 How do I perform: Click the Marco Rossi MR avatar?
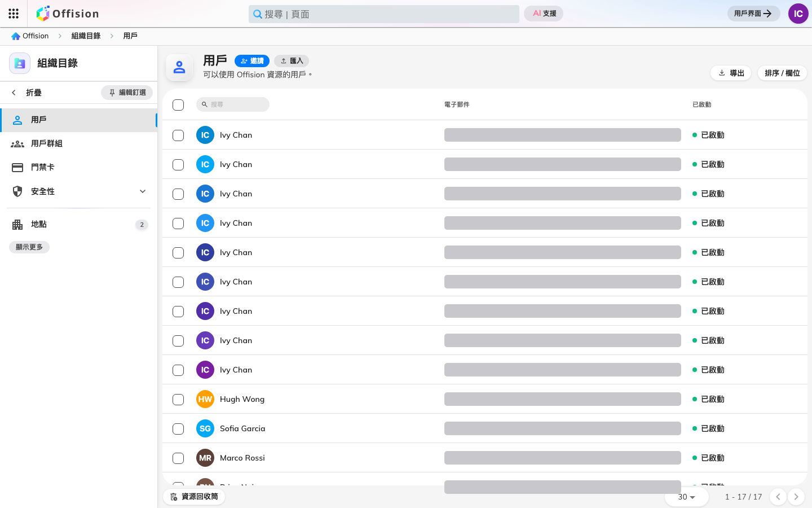pos(205,458)
